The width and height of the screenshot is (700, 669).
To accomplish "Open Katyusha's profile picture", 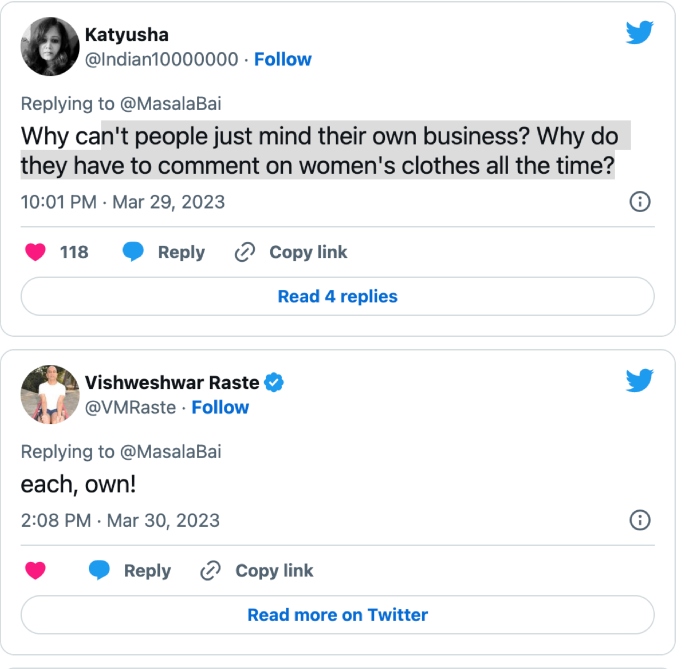I will [x=50, y=46].
